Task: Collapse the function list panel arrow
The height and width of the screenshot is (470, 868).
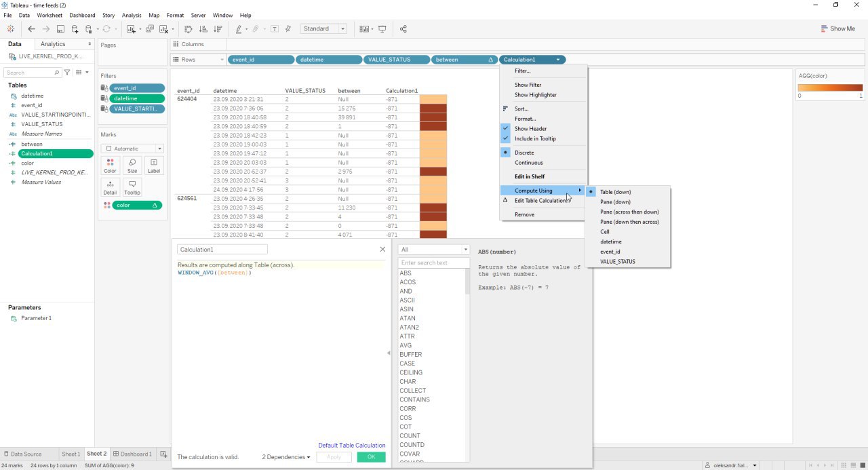Action: point(389,353)
